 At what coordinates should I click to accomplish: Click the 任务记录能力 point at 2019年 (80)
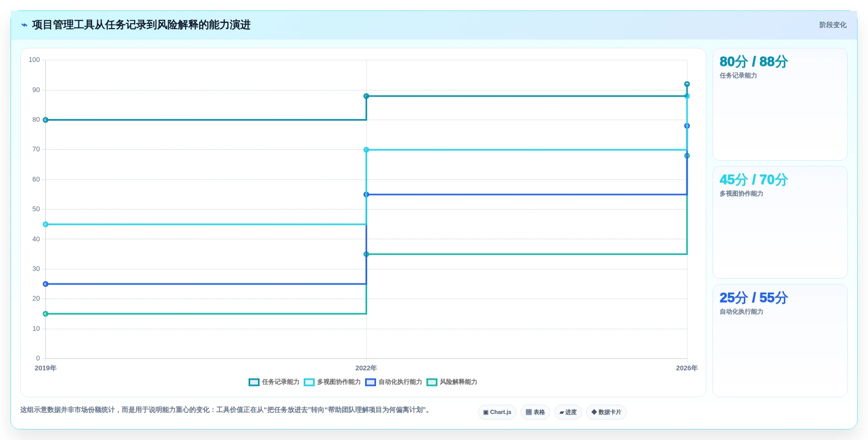coord(46,120)
